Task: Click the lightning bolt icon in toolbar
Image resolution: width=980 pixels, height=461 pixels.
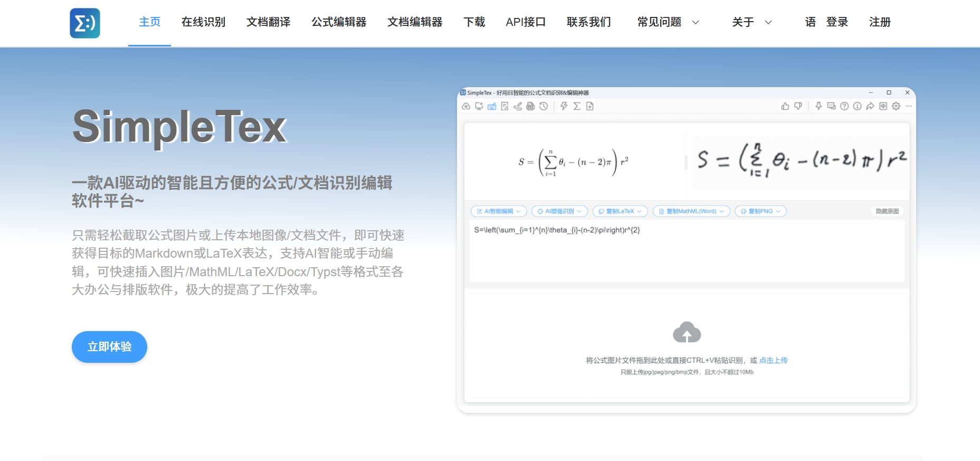Action: tap(564, 106)
